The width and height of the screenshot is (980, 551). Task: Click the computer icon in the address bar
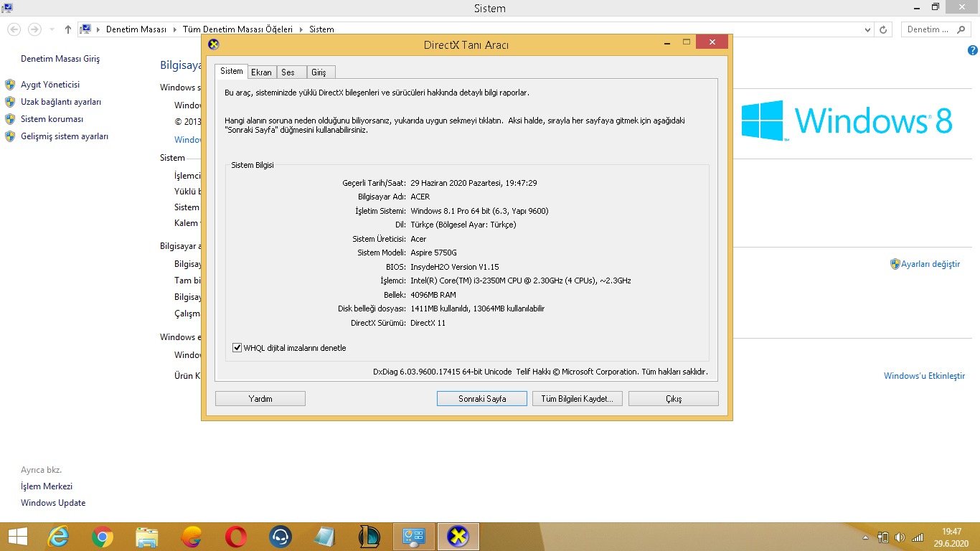point(85,29)
